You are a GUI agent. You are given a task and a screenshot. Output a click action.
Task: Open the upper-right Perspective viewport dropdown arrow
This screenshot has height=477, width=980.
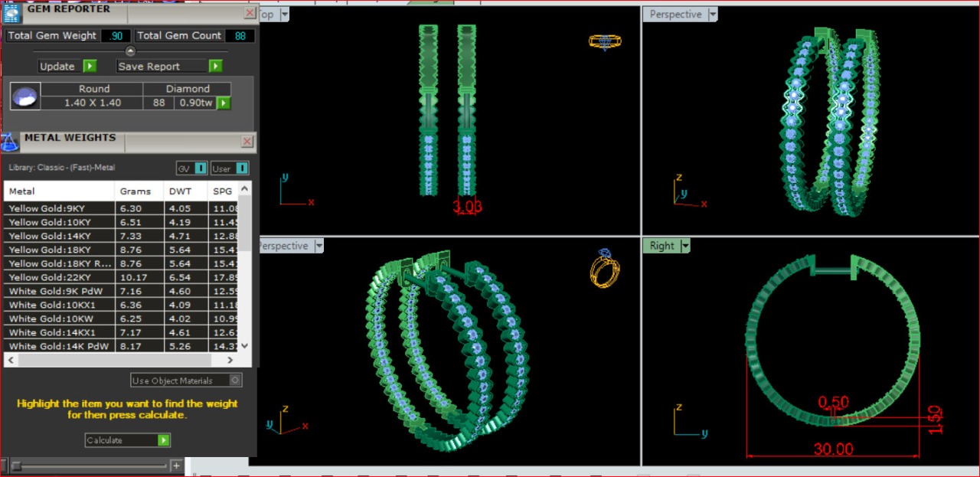tap(713, 15)
